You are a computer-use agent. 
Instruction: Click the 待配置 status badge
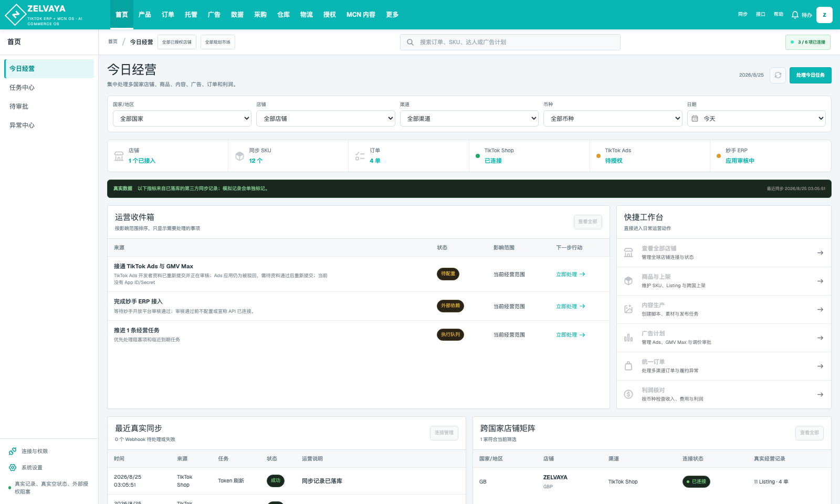(448, 274)
